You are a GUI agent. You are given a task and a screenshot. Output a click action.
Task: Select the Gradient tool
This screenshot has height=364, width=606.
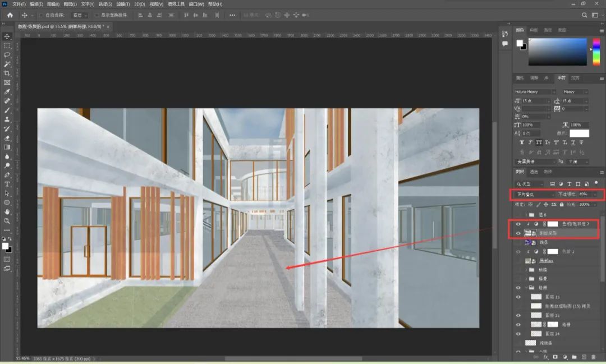[7, 147]
